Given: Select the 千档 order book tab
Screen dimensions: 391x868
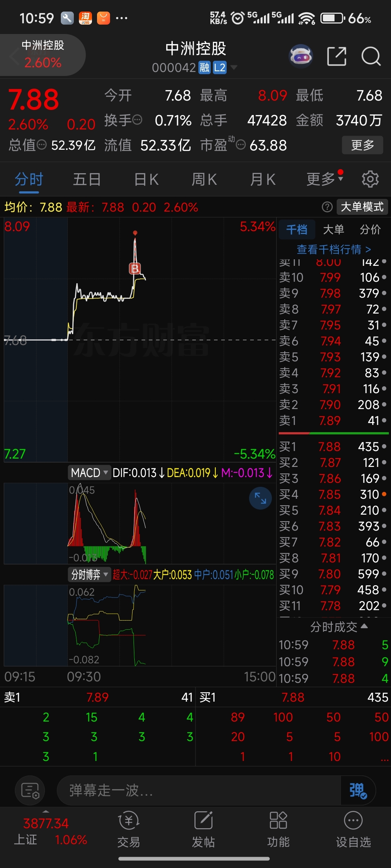Looking at the screenshot, I should point(297,229).
